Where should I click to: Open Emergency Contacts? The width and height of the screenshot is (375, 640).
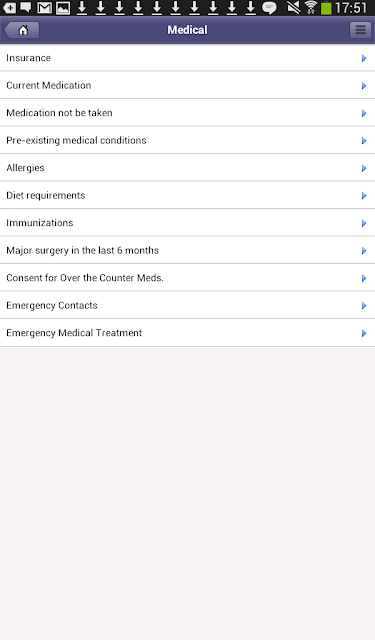tap(187, 305)
